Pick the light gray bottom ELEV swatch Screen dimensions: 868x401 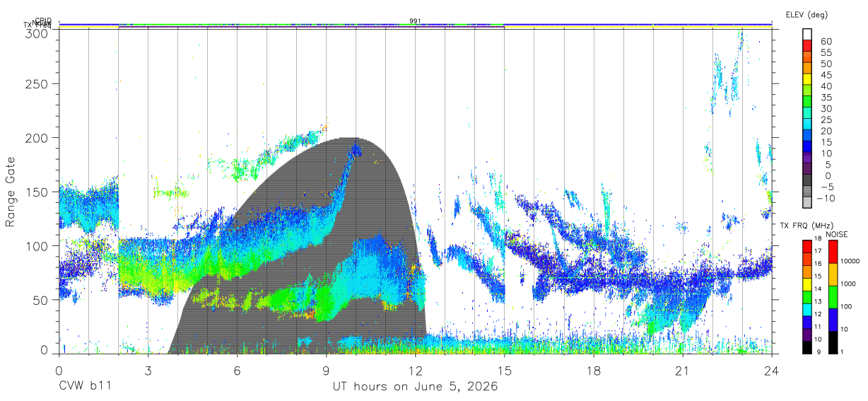click(807, 202)
